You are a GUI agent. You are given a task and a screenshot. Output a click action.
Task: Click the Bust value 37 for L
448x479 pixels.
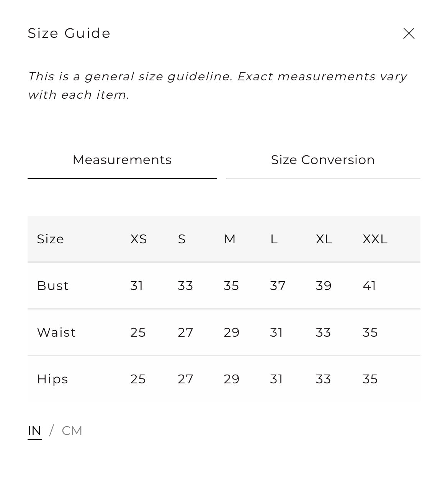(278, 286)
